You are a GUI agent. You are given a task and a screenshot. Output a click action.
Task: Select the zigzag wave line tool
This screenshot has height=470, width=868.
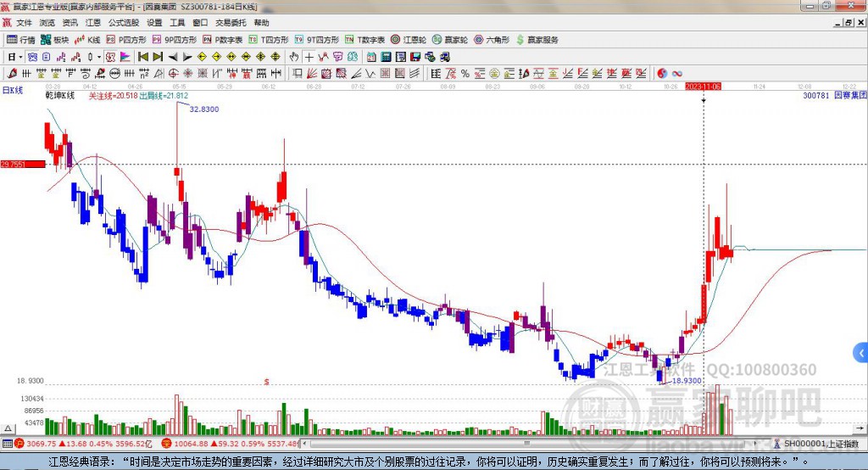tap(370, 73)
